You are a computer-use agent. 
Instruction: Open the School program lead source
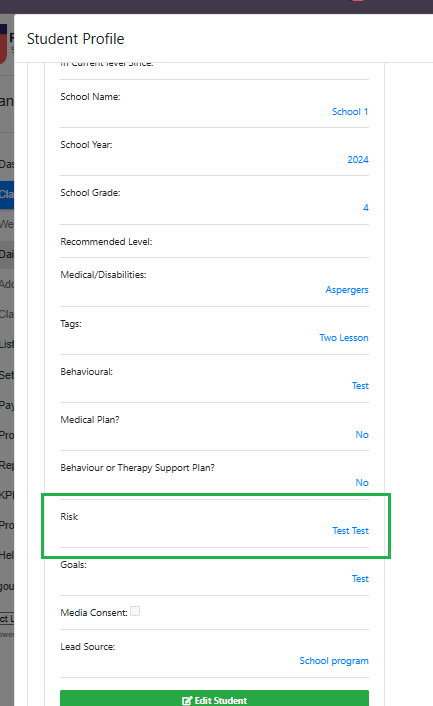point(334,661)
